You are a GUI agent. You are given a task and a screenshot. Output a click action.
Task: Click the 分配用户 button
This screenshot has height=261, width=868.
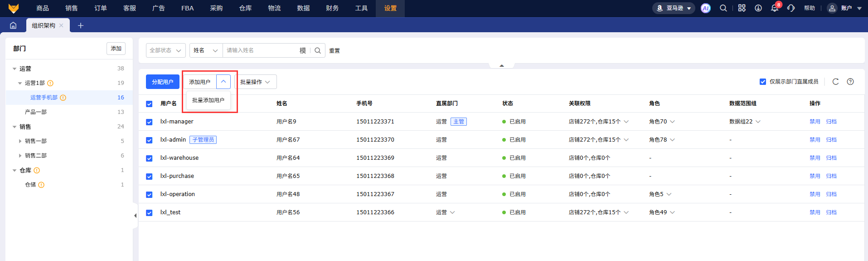[162, 82]
